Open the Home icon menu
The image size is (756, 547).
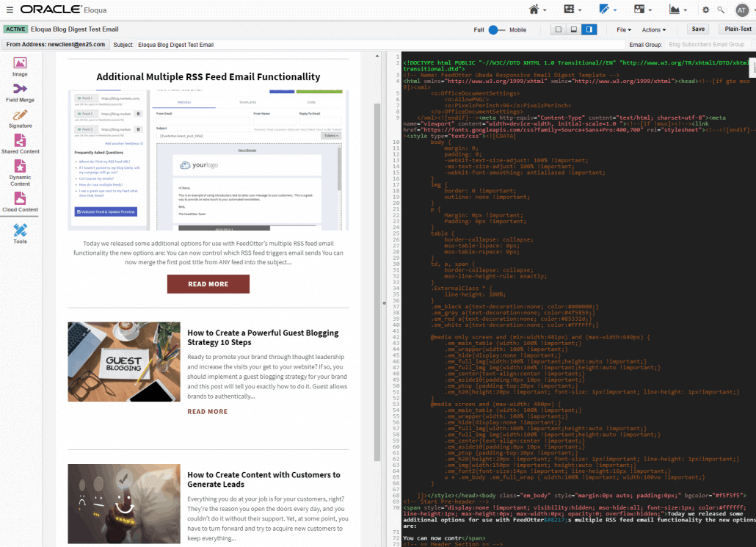(x=534, y=9)
